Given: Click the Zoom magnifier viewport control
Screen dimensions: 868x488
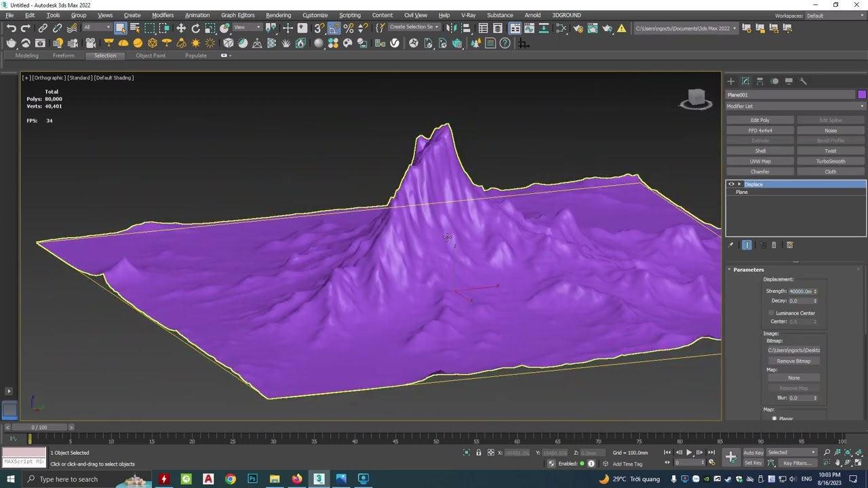Looking at the screenshot, I should point(827,453).
